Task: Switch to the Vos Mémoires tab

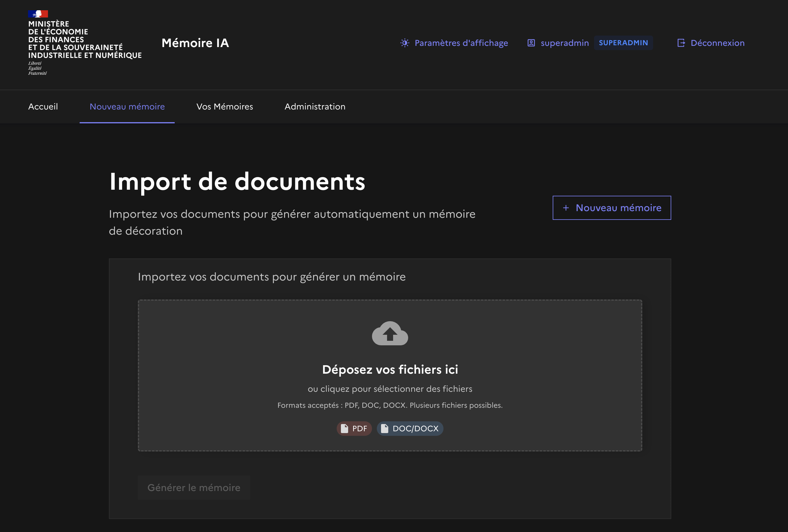Action: [x=224, y=106]
